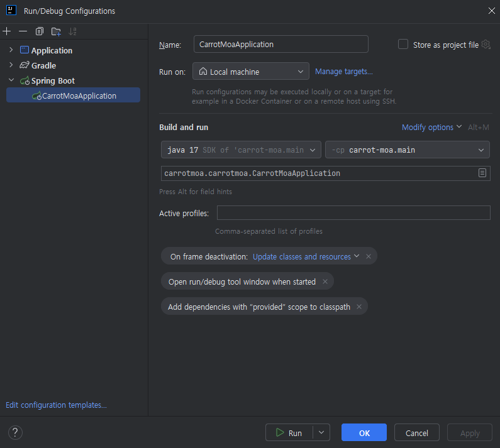The image size is (500, 448).
Task: Open the java 17 SDK dropdown
Action: point(241,150)
